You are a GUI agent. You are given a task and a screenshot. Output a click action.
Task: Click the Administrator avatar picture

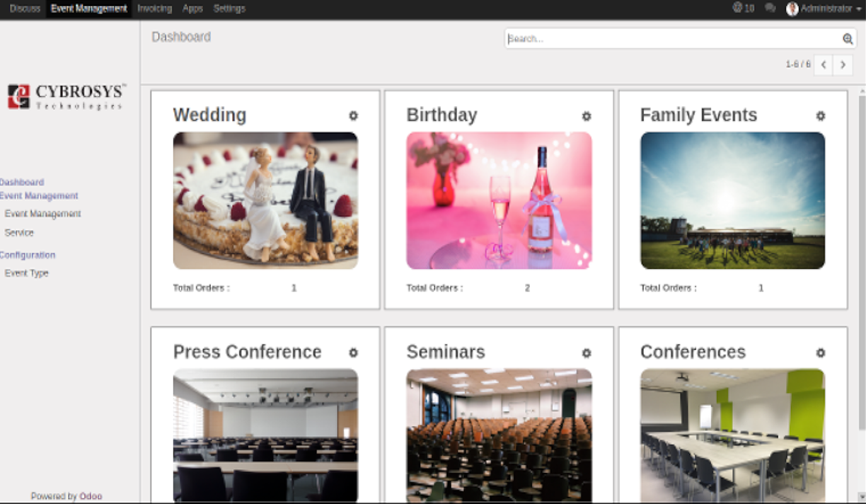[792, 8]
